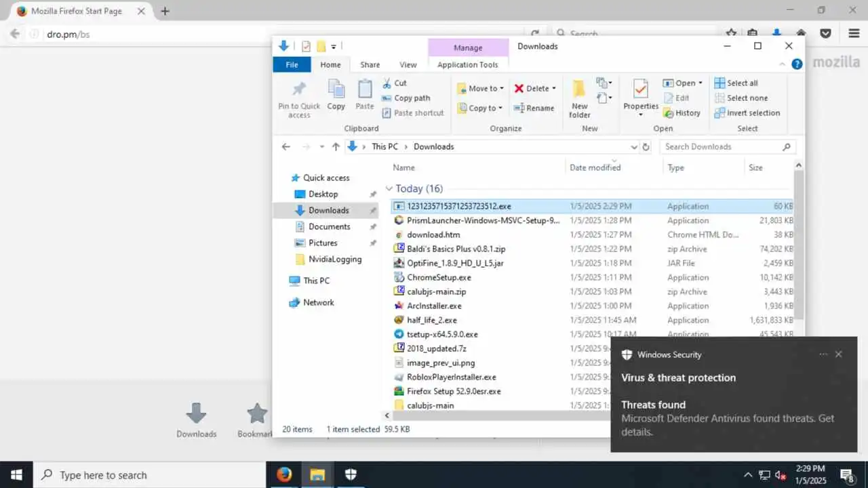
Task: Click the Up one level arrow
Action: click(x=336, y=146)
